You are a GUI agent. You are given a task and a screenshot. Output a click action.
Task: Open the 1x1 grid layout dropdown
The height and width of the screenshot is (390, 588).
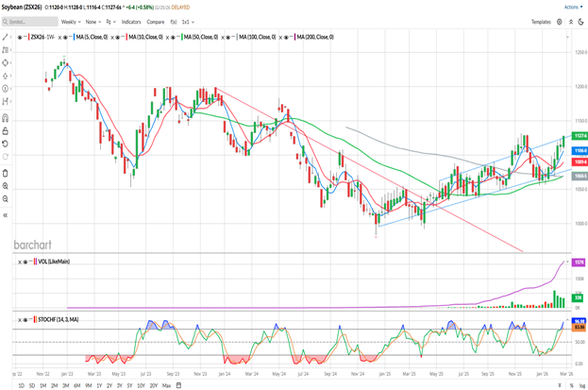[x=188, y=22]
